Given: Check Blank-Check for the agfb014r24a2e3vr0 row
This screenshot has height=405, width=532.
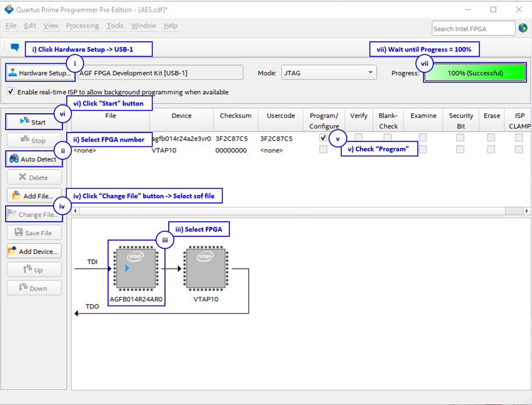Looking at the screenshot, I should tap(388, 137).
